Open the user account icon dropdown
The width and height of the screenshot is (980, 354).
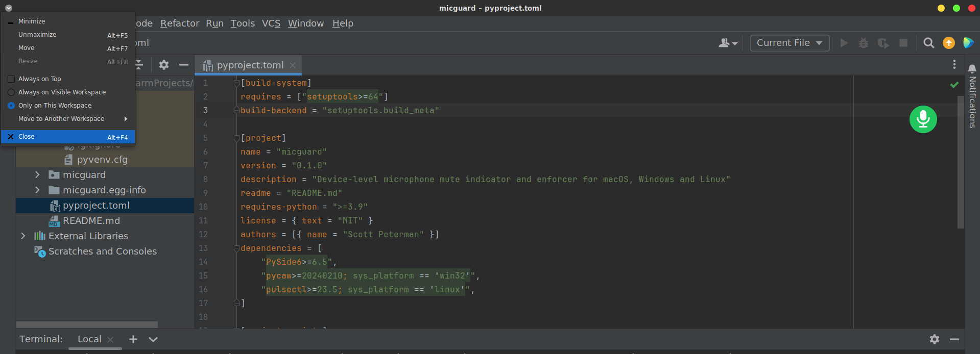pos(728,43)
